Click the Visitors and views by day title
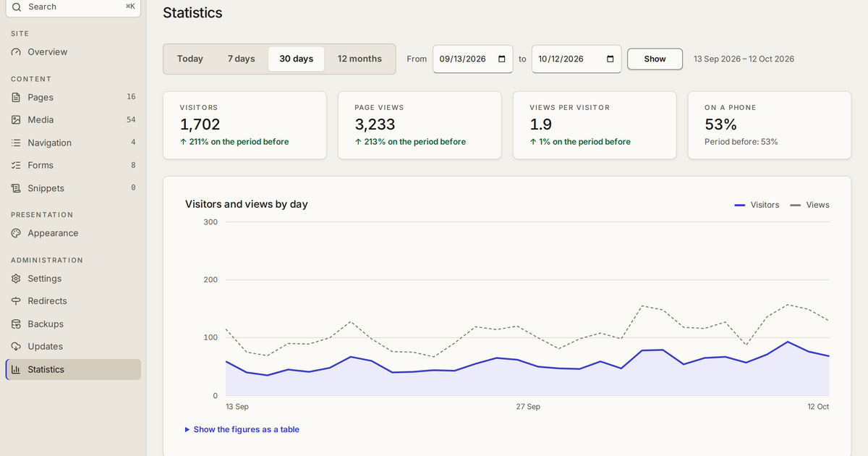Image resolution: width=868 pixels, height=456 pixels. point(247,204)
